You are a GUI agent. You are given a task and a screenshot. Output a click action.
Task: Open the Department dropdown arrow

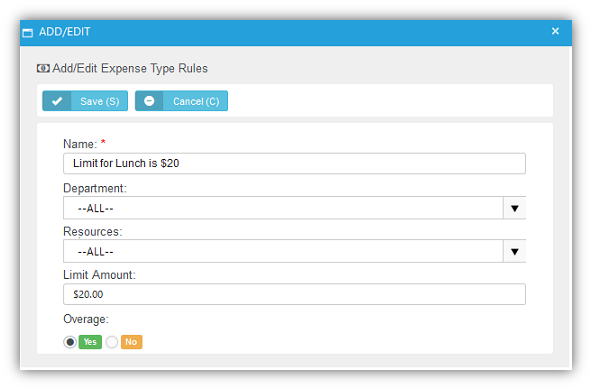[x=514, y=208]
